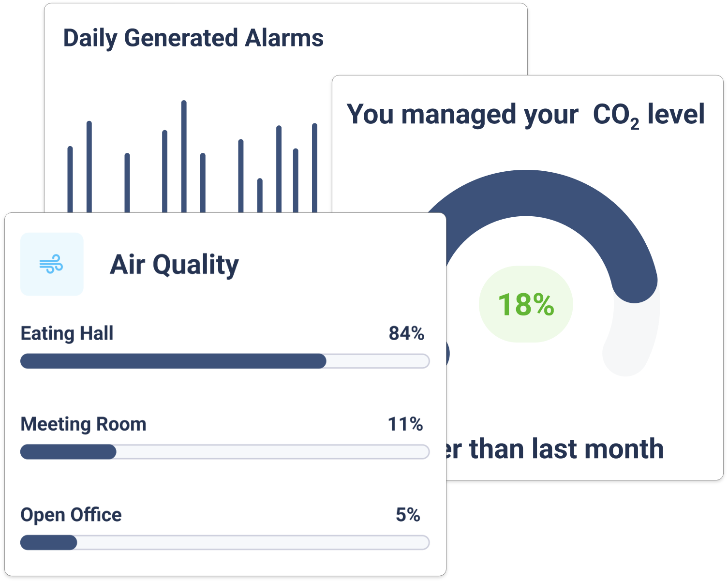Click the 84% value for Eating Hall
The width and height of the screenshot is (728, 582).
pos(406,333)
